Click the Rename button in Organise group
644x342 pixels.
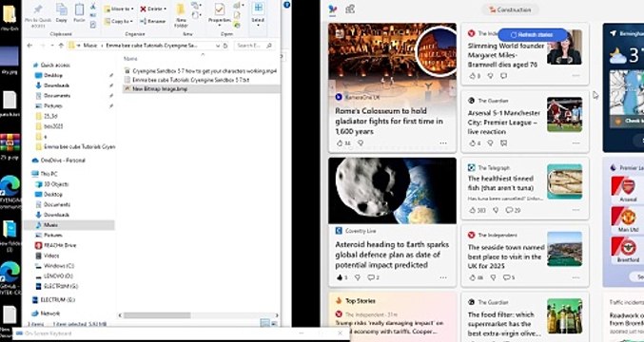point(153,21)
